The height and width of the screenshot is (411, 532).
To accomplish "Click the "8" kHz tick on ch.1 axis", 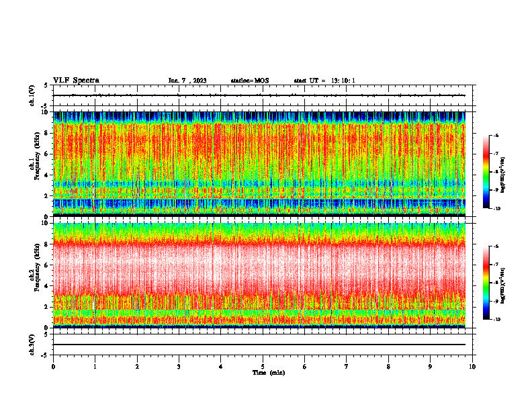I will (x=47, y=133).
